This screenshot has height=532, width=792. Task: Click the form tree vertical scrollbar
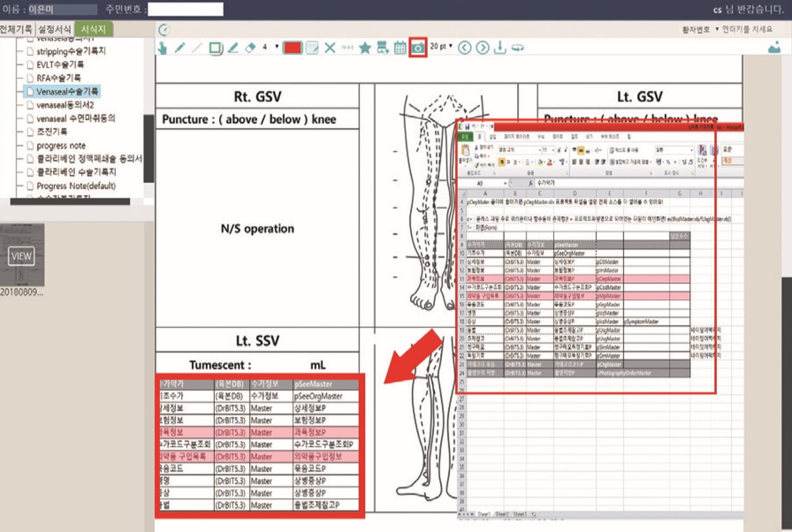tap(149, 149)
